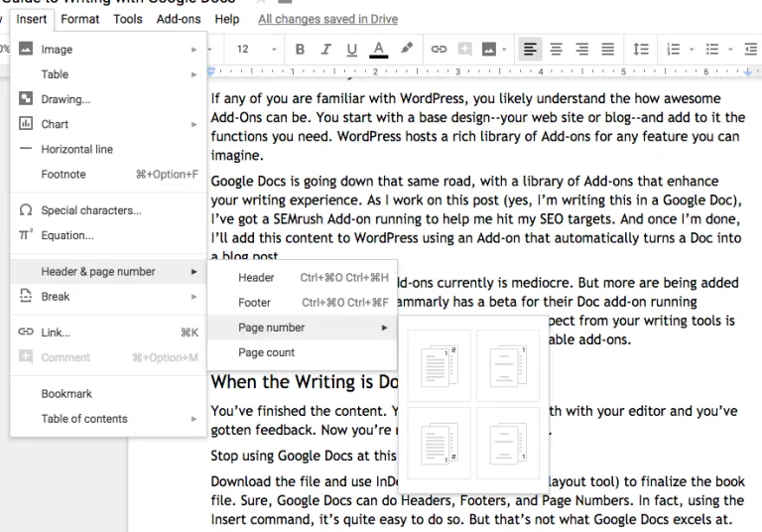Choose Footer from the submenu
The width and height of the screenshot is (762, 532).
click(303, 303)
